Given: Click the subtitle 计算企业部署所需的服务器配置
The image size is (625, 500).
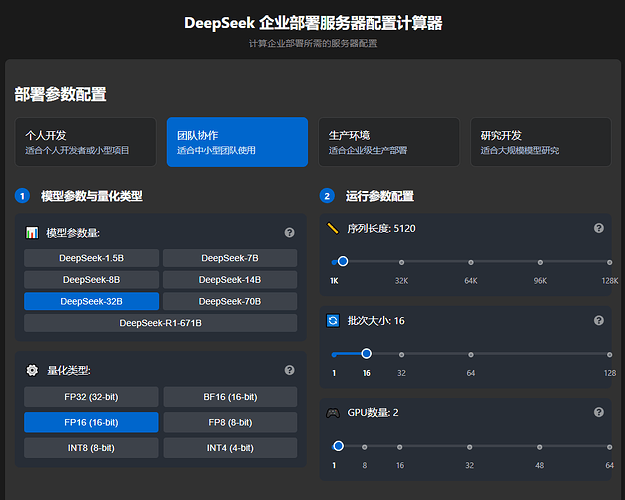Looking at the screenshot, I should 313,43.
